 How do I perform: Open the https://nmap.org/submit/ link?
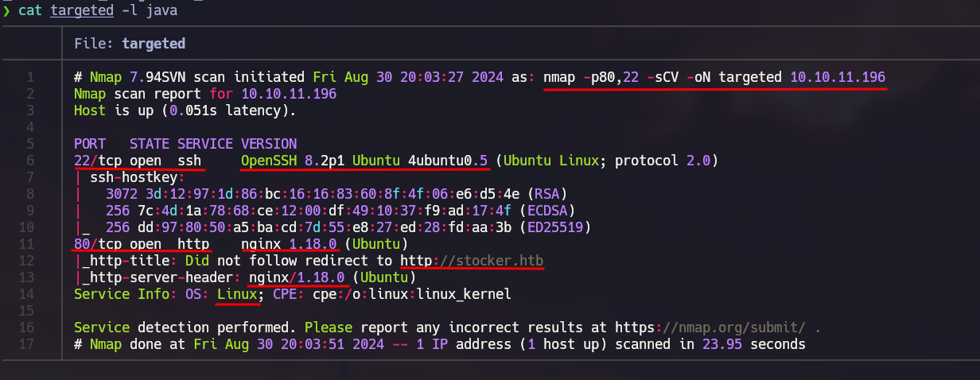[x=746, y=328]
